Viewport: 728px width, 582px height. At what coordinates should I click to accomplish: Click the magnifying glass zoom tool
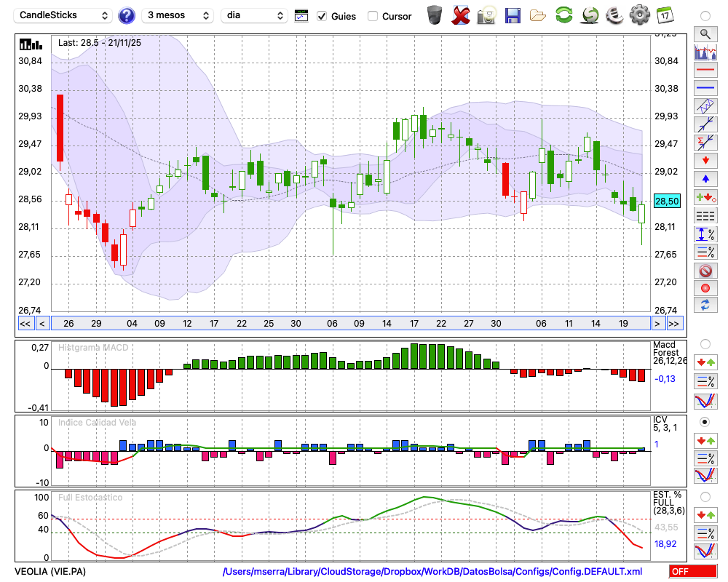[705, 34]
